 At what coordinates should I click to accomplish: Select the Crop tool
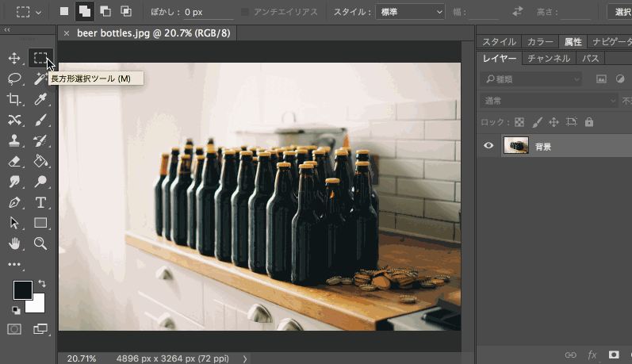click(x=14, y=99)
